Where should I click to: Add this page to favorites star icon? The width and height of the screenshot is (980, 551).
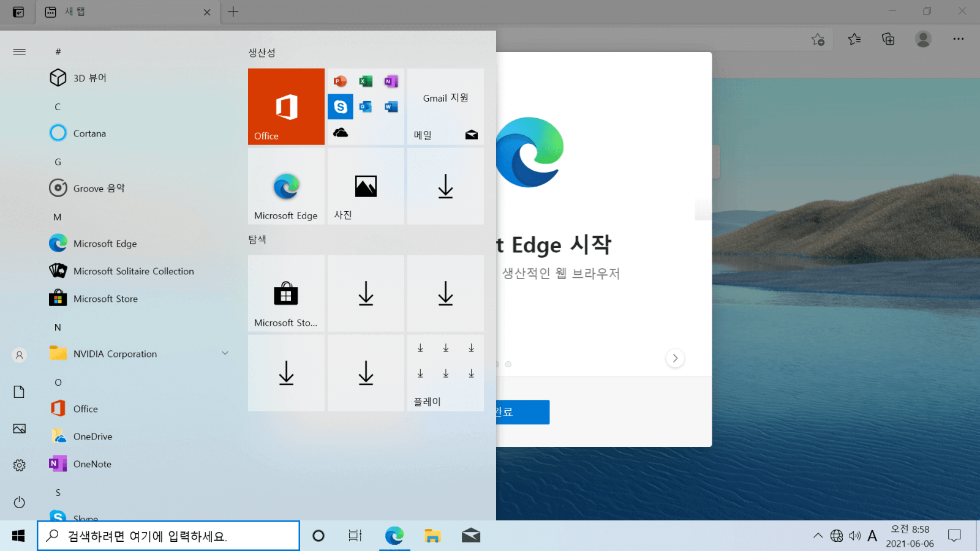[x=818, y=39]
